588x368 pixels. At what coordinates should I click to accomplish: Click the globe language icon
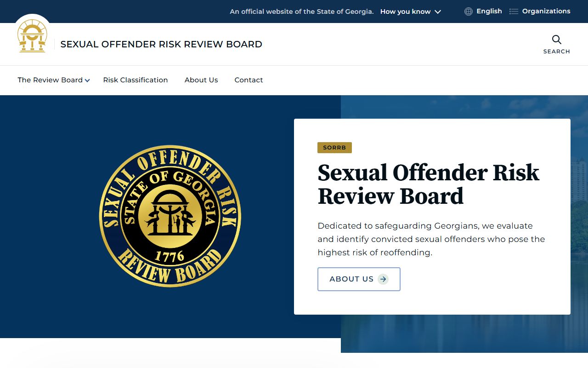pyautogui.click(x=469, y=11)
